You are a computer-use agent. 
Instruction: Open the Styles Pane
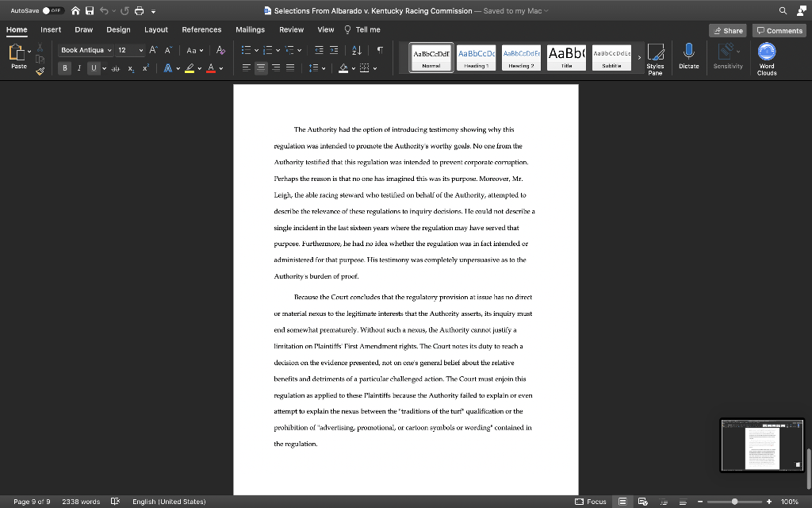pyautogui.click(x=655, y=59)
